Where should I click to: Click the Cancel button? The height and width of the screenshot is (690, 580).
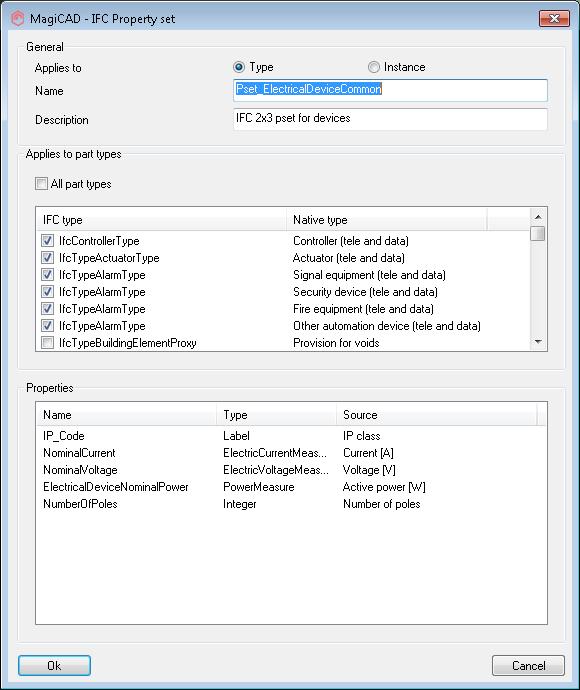pyautogui.click(x=528, y=665)
